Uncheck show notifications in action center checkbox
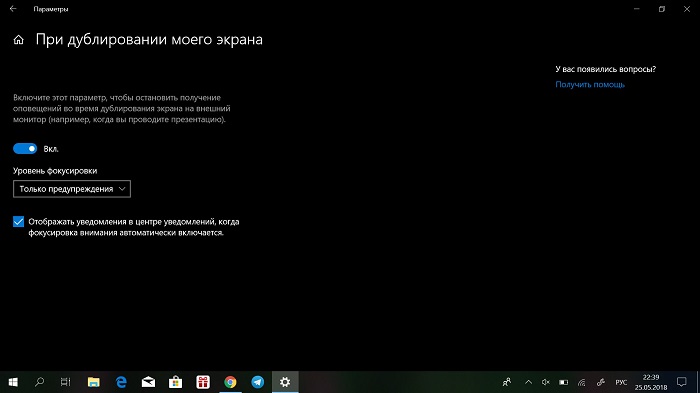The height and width of the screenshot is (393, 700). coord(18,222)
